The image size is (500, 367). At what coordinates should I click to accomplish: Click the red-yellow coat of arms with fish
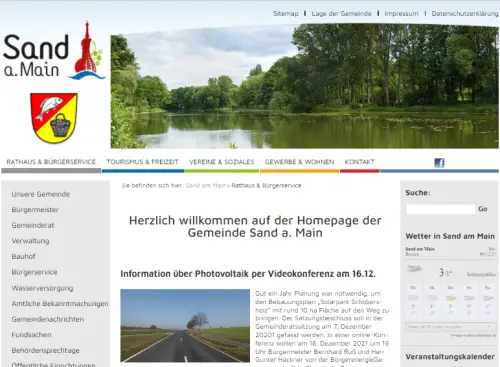tap(54, 118)
